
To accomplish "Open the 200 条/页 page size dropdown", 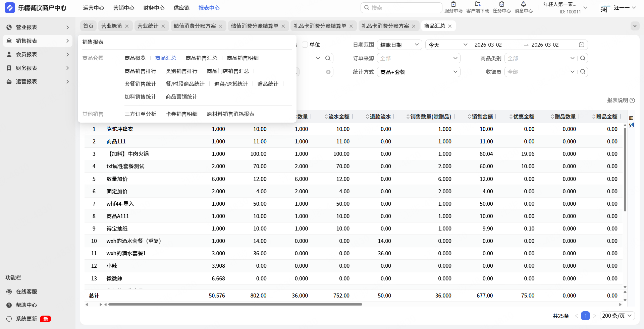I will coord(616,316).
